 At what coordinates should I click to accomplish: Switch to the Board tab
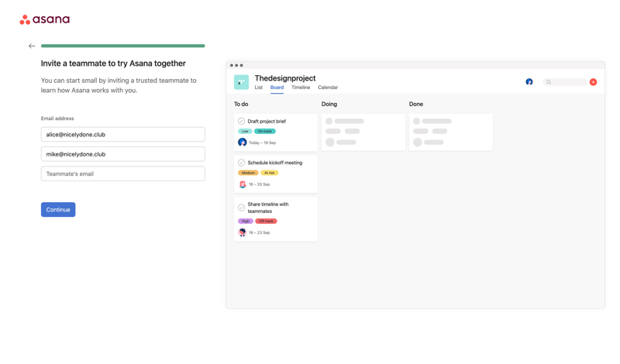(x=277, y=88)
